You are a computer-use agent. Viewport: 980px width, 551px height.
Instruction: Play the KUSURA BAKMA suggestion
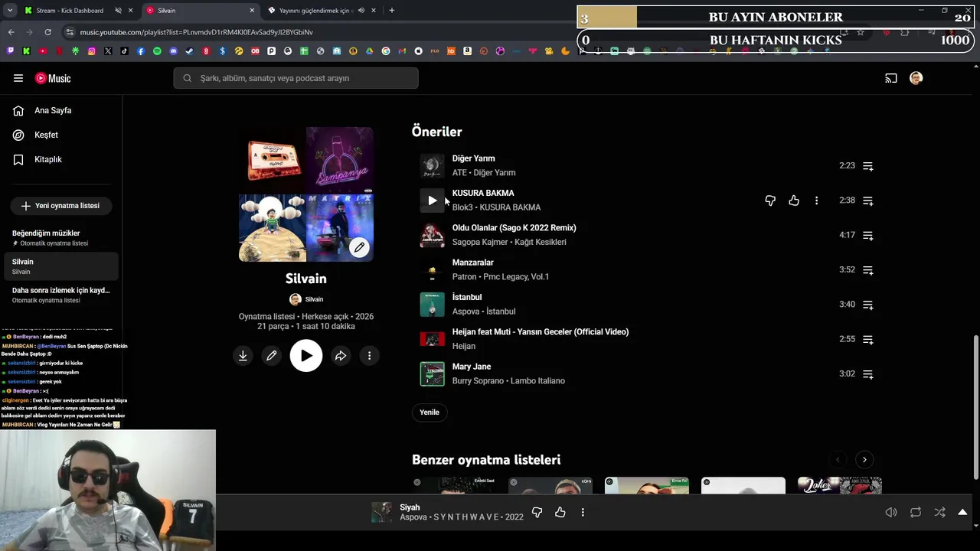432,201
